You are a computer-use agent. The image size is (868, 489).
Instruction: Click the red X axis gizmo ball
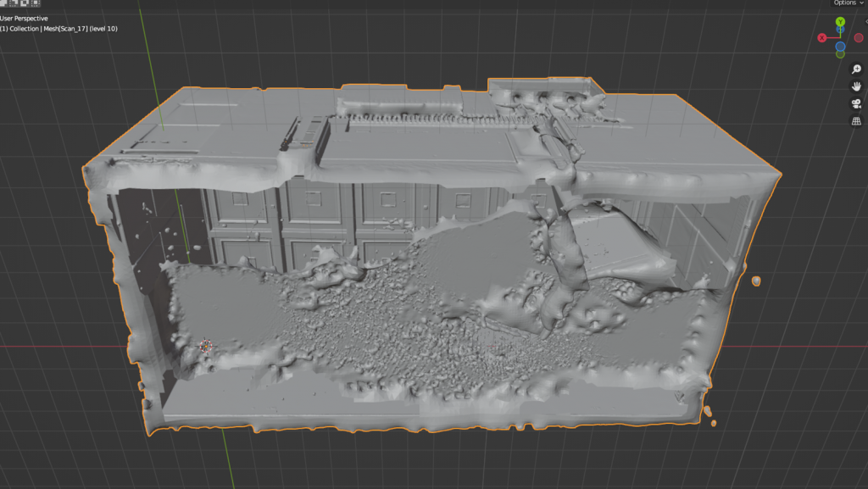[x=822, y=38]
